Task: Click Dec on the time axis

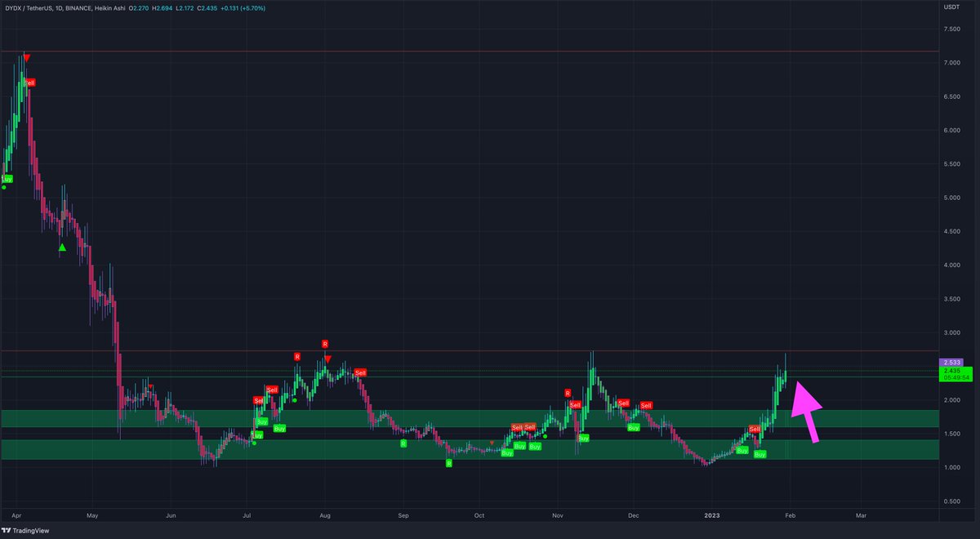Action: tap(633, 516)
